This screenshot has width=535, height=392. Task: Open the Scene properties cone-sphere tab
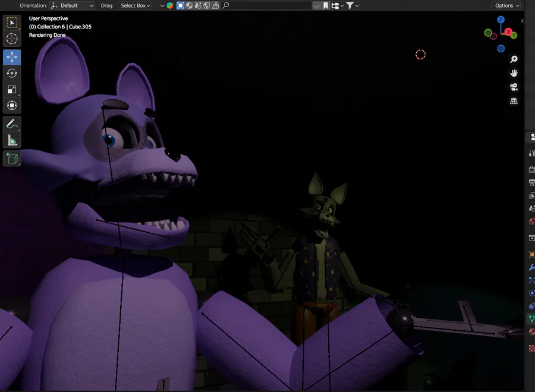[531, 208]
